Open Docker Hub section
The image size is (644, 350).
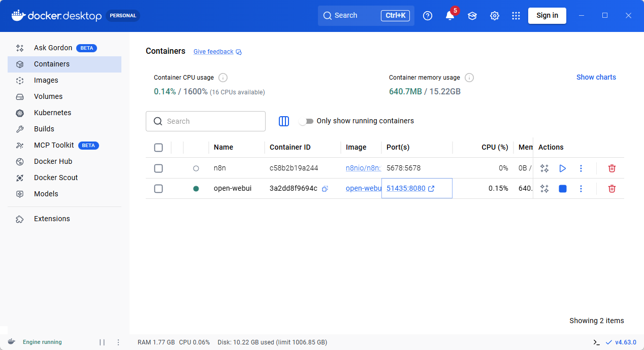tap(65, 162)
